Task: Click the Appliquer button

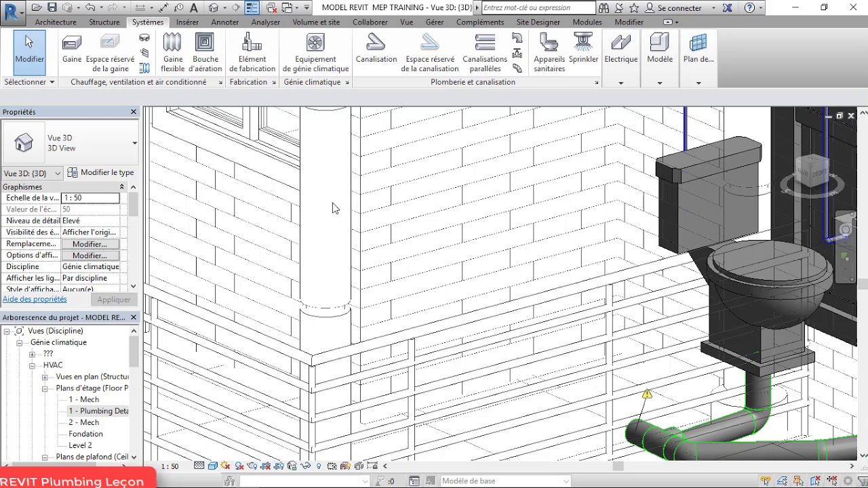Action: (114, 300)
